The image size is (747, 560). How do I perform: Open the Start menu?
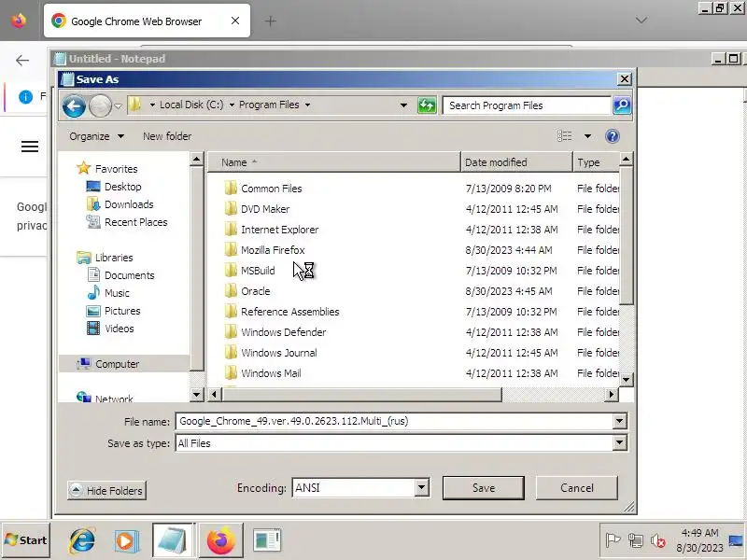click(x=26, y=540)
